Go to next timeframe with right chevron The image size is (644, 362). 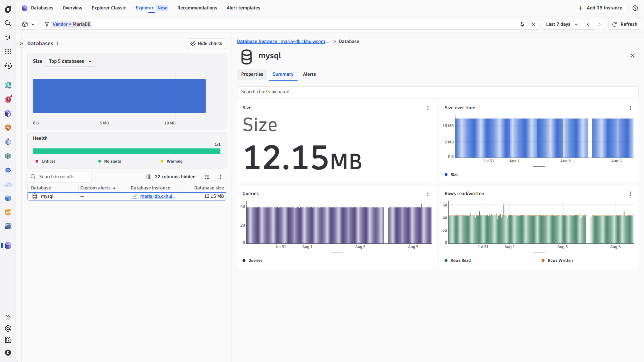click(600, 24)
